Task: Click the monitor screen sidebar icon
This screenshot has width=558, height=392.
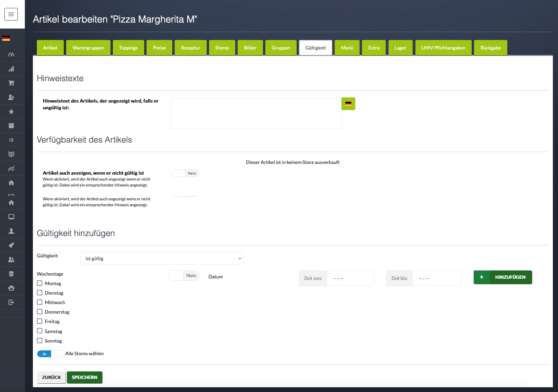Action: point(11,217)
